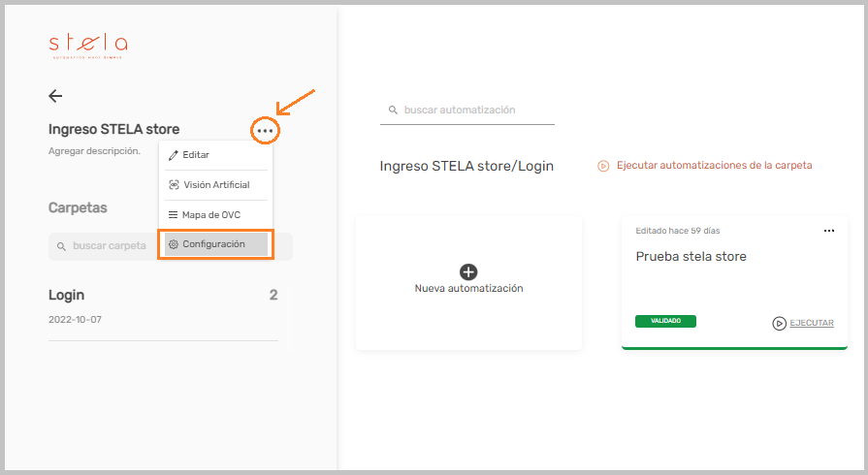This screenshot has width=868, height=475.
Task: Open the three-dot menu beside Ingreso STELA store
Action: (265, 131)
